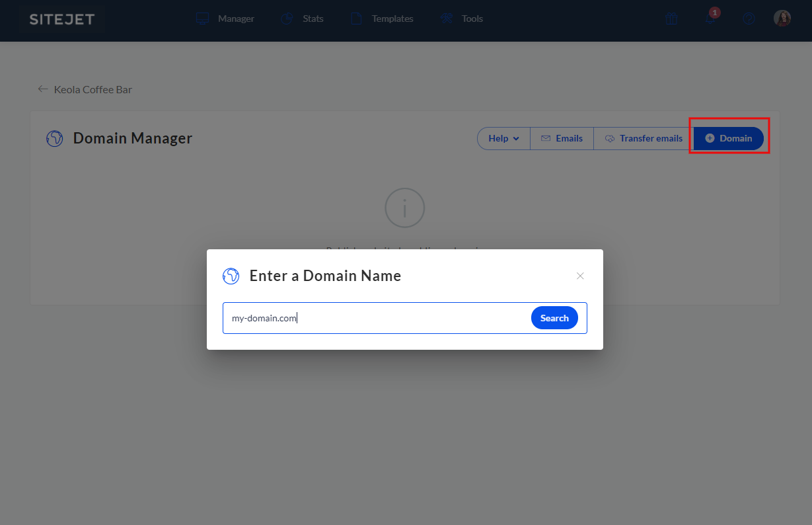The image size is (812, 525).
Task: Close the Enter a Domain Name dialog
Action: pyautogui.click(x=580, y=276)
